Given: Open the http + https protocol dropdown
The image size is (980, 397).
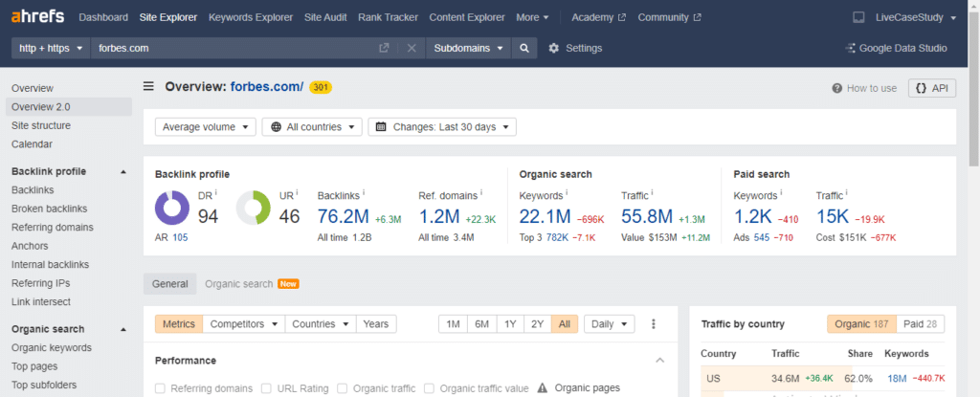Looking at the screenshot, I should click(x=52, y=48).
